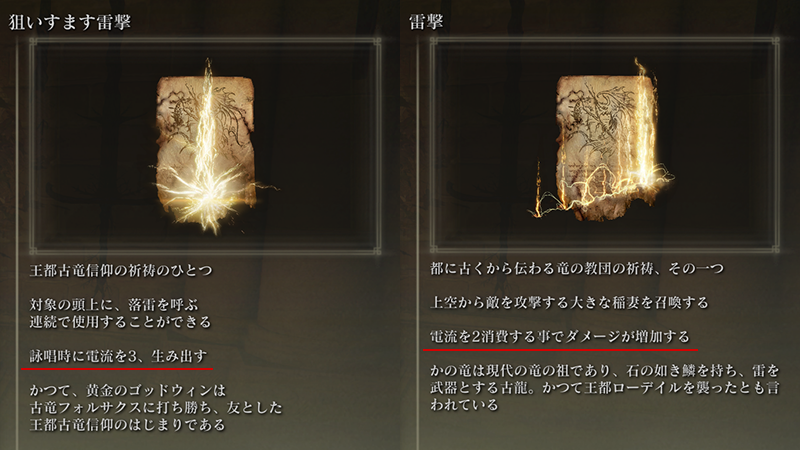
Task: Click the left lightning strike scroll icon
Action: tap(206, 148)
